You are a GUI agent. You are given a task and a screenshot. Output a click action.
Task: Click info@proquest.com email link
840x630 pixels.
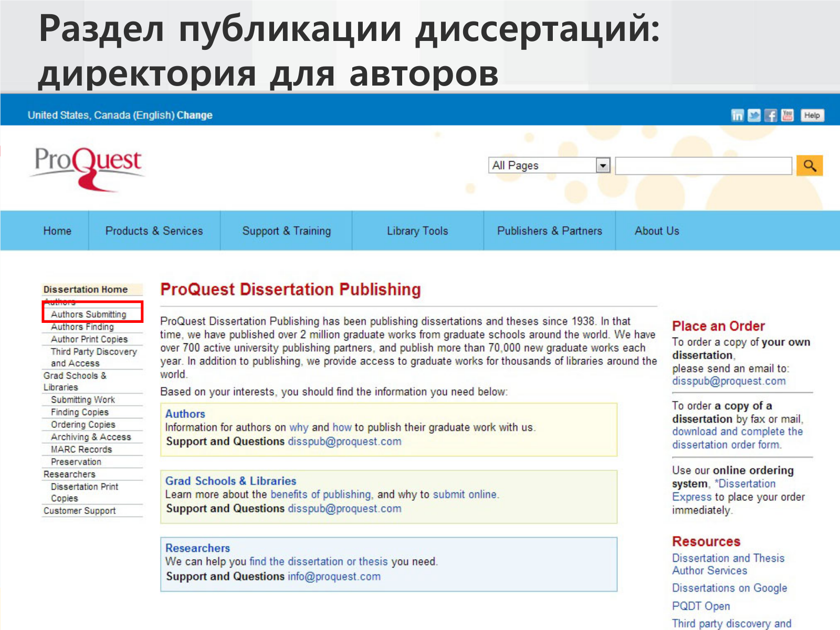334,576
